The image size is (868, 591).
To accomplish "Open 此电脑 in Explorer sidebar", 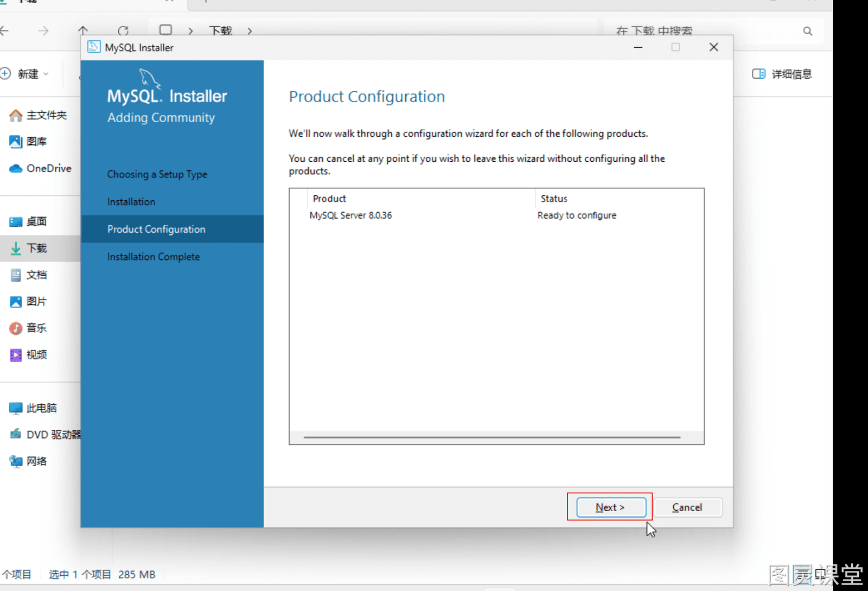I will pos(41,408).
